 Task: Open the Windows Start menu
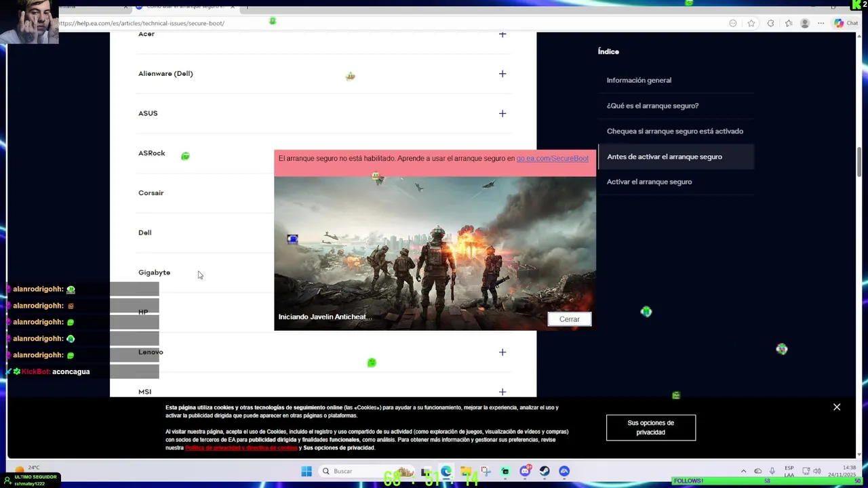(306, 471)
